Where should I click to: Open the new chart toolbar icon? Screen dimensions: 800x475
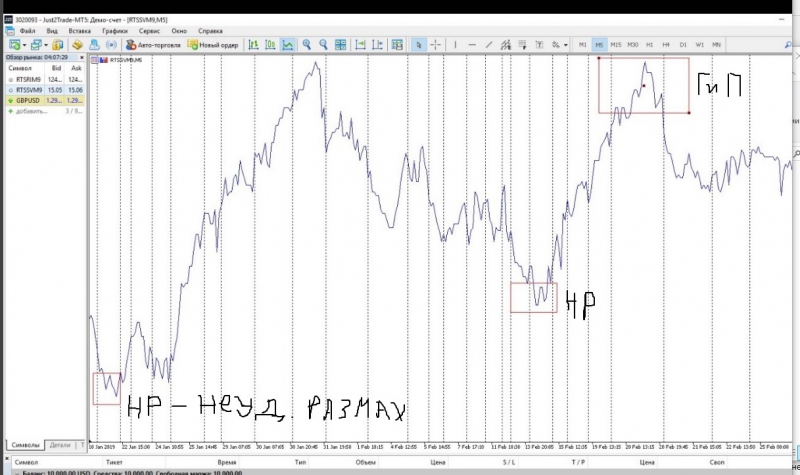pos(14,45)
